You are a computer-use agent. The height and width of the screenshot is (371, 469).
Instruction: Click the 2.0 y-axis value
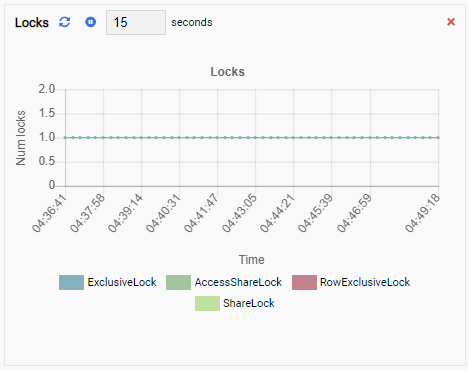[x=47, y=89]
